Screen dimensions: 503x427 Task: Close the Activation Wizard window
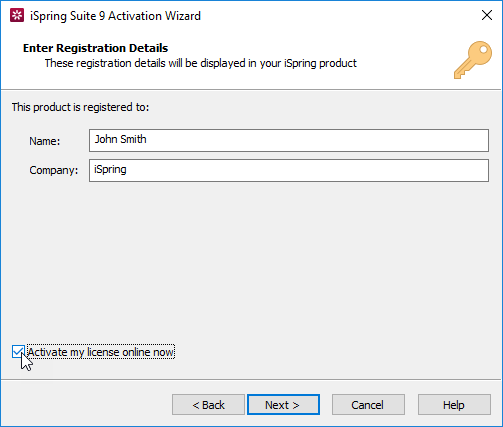point(487,15)
